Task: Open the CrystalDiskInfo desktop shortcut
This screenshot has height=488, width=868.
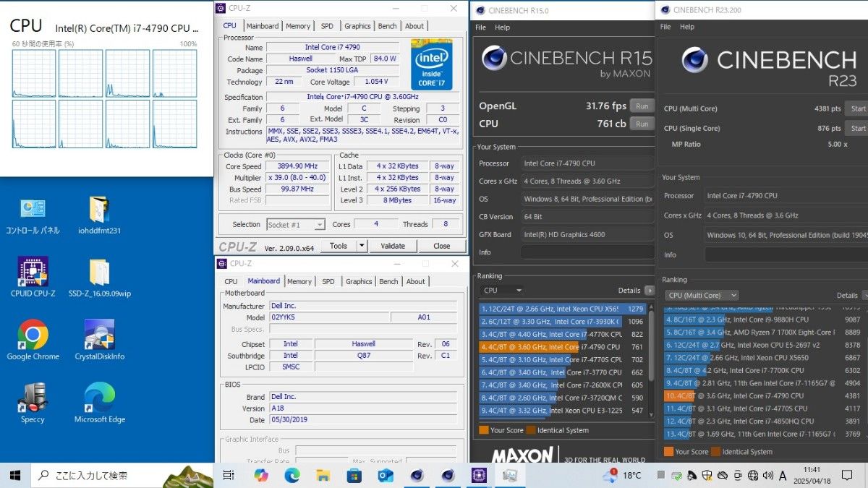Action: [99, 341]
